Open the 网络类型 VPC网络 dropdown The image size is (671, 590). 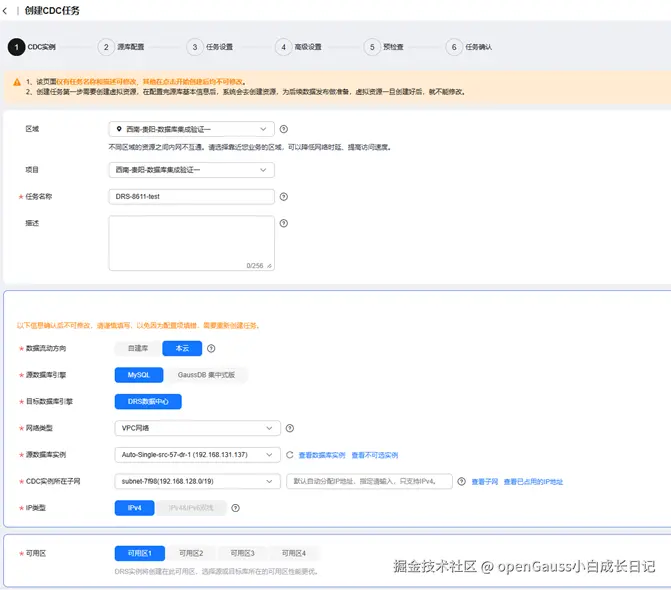(x=197, y=428)
